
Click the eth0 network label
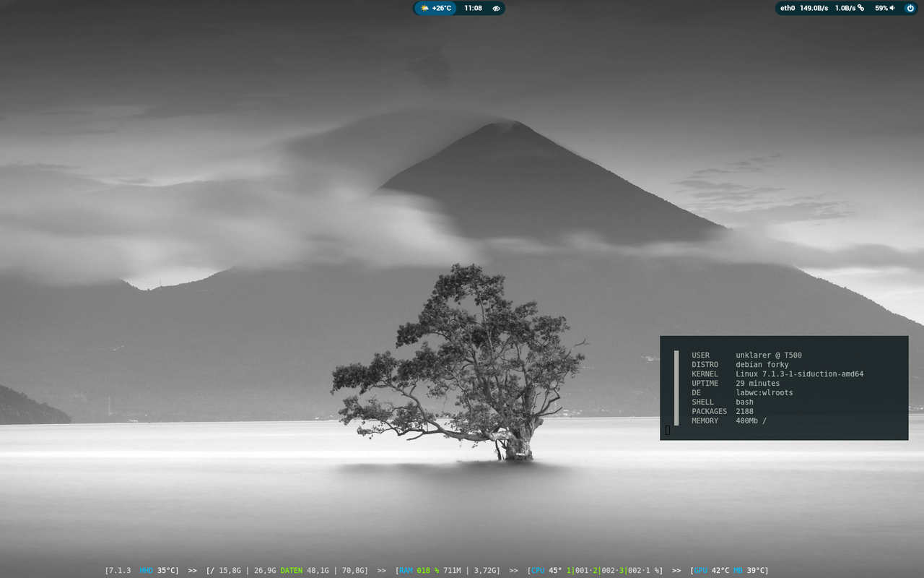pos(787,8)
